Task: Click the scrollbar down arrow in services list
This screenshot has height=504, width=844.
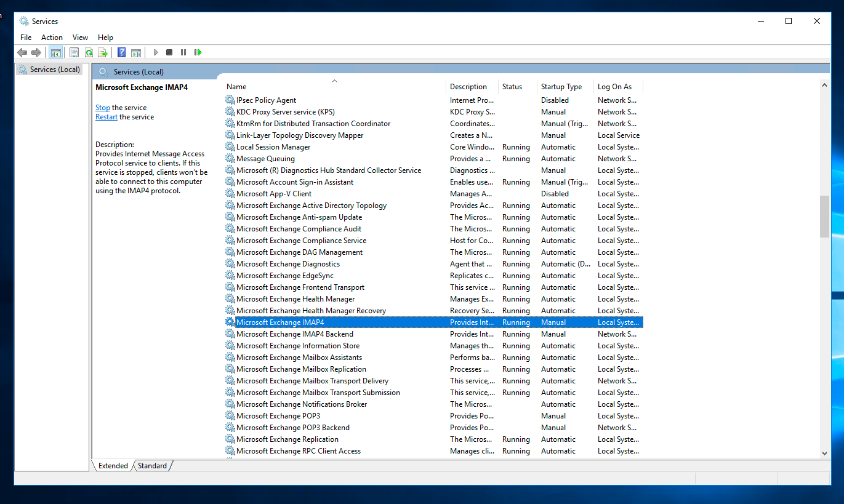Action: point(825,453)
